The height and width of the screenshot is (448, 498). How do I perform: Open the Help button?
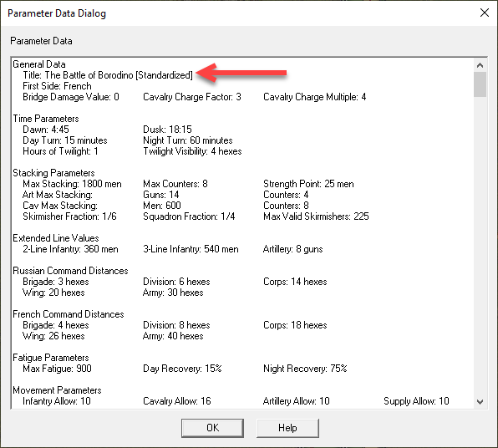tap(287, 428)
